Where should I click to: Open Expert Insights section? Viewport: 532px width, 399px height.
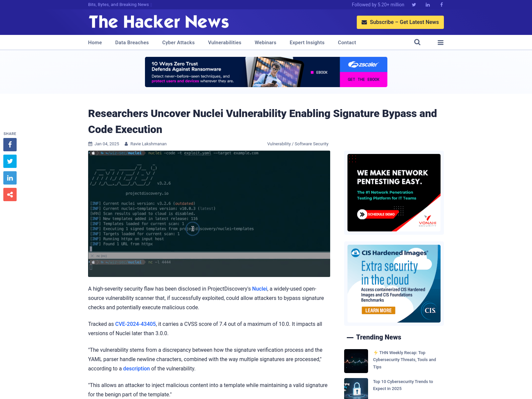click(307, 43)
